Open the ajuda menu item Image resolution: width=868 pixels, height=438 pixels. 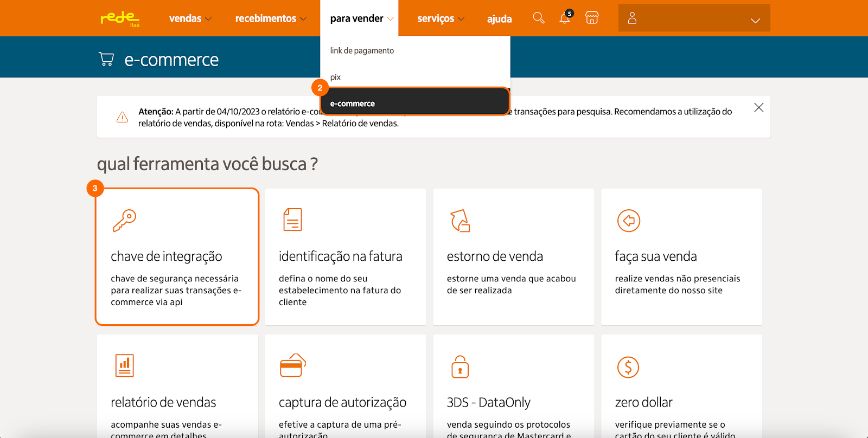pos(499,19)
